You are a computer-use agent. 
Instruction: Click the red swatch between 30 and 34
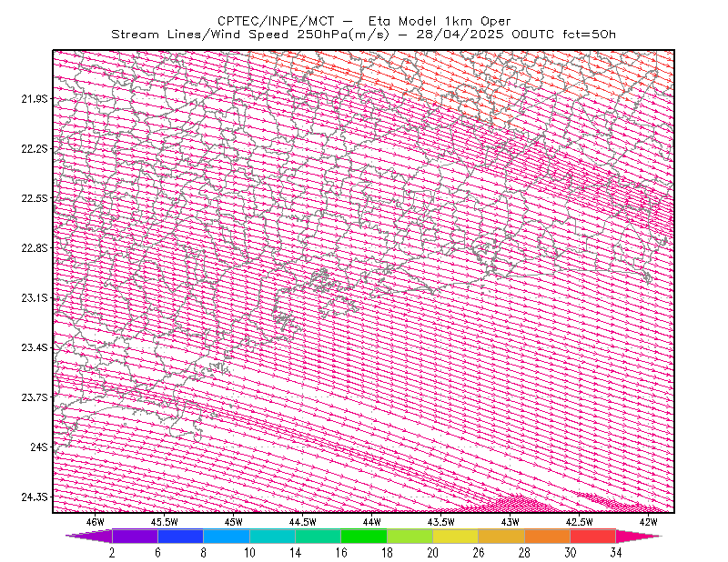(593, 536)
